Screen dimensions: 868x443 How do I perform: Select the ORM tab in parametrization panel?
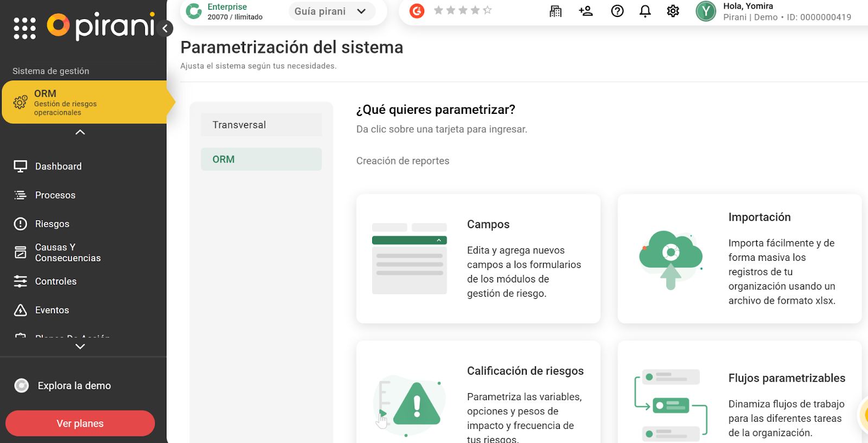[x=261, y=159]
